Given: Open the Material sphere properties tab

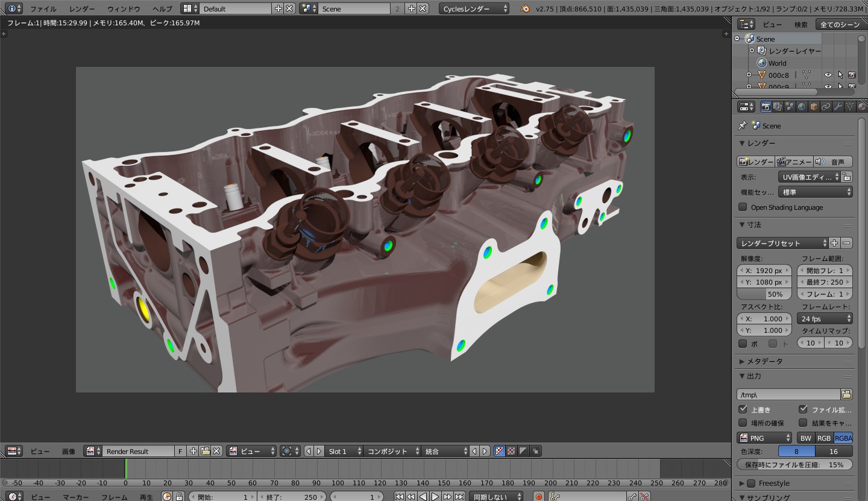Looking at the screenshot, I should pyautogui.click(x=862, y=106).
